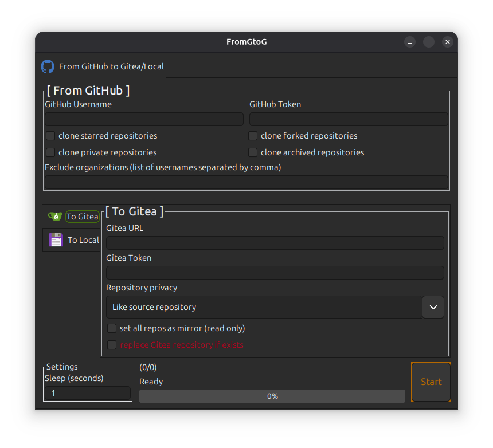
Task: Click the '(0/0)' counter text
Action: (148, 367)
